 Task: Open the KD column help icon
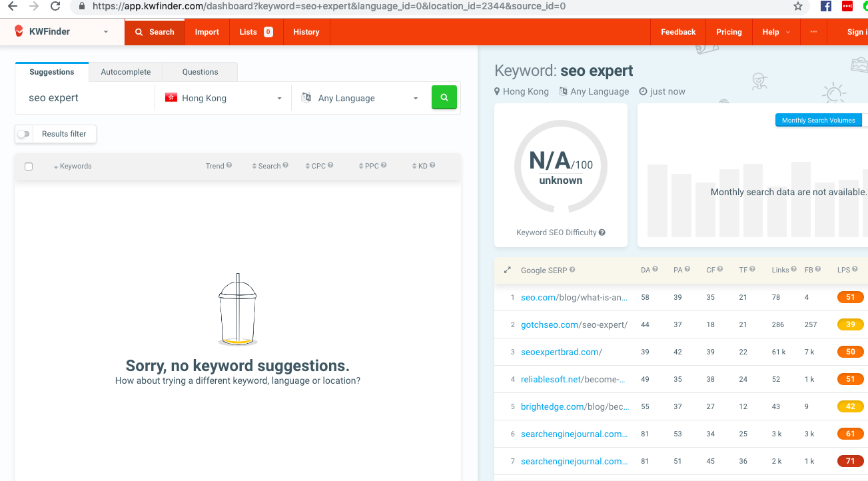pos(432,165)
